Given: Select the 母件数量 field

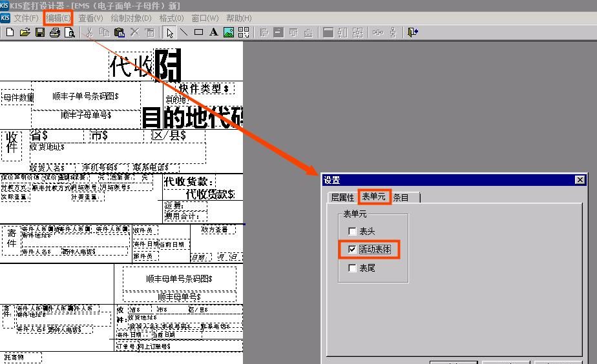Looking at the screenshot, I should pos(18,97).
